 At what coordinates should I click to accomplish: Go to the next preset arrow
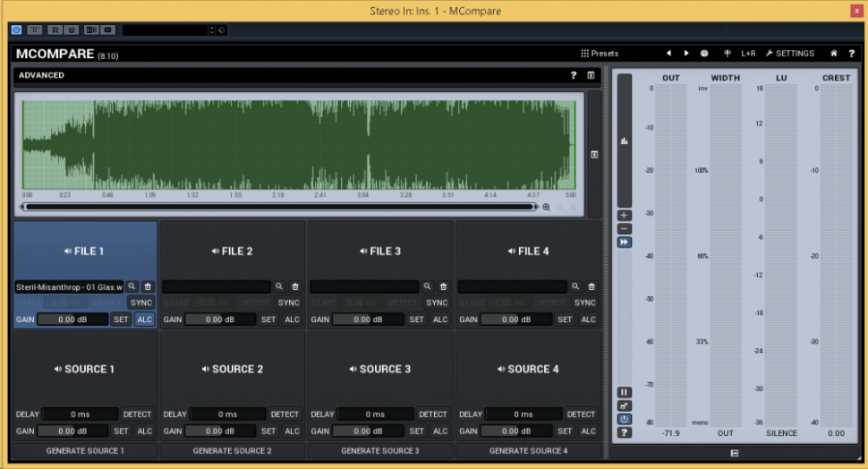[x=686, y=54]
